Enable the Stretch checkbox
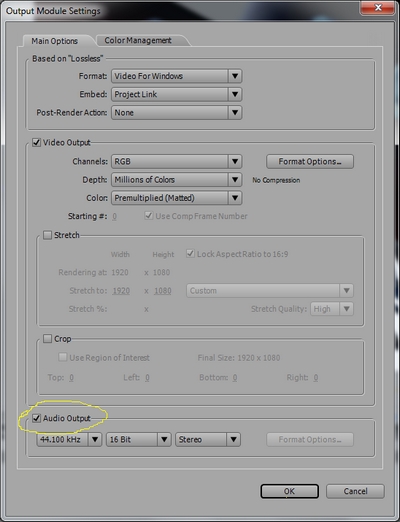This screenshot has height=522, width=400. [x=48, y=235]
